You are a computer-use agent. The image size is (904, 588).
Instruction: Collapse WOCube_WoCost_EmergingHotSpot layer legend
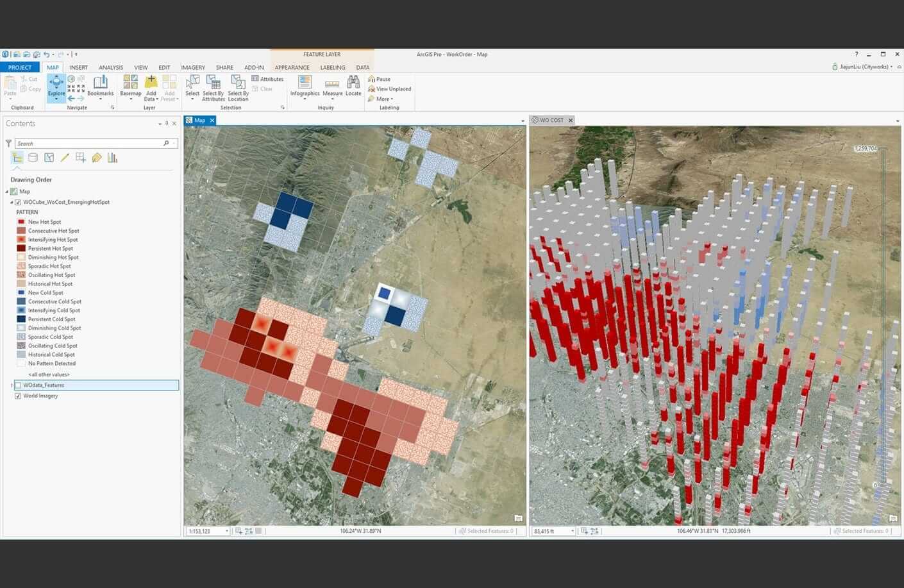click(12, 202)
